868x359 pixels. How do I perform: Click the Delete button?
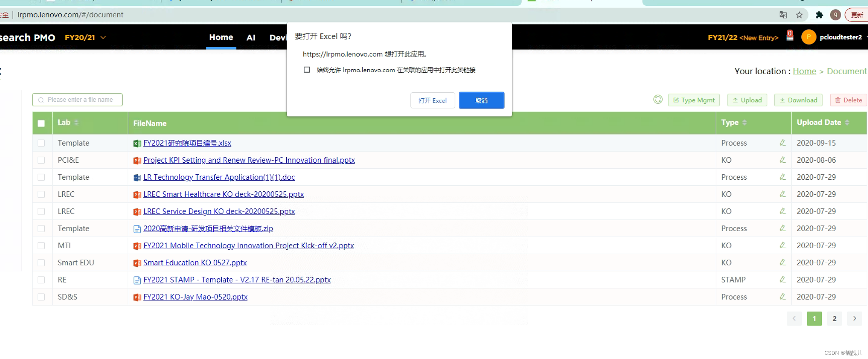848,100
